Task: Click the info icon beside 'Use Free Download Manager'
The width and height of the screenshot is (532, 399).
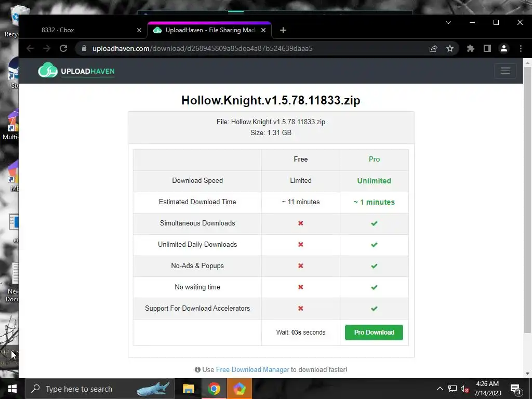Action: pyautogui.click(x=197, y=369)
